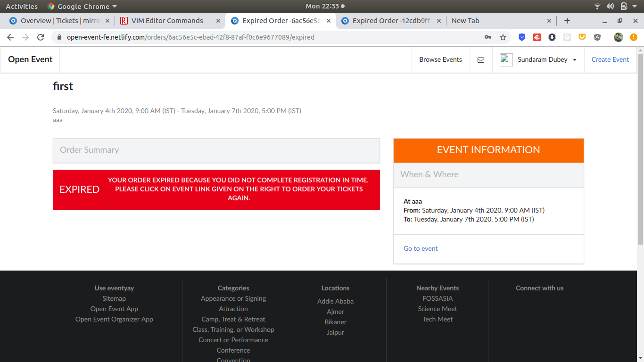This screenshot has width=644, height=362.
Task: Close the New Tab tab
Action: pyautogui.click(x=549, y=21)
